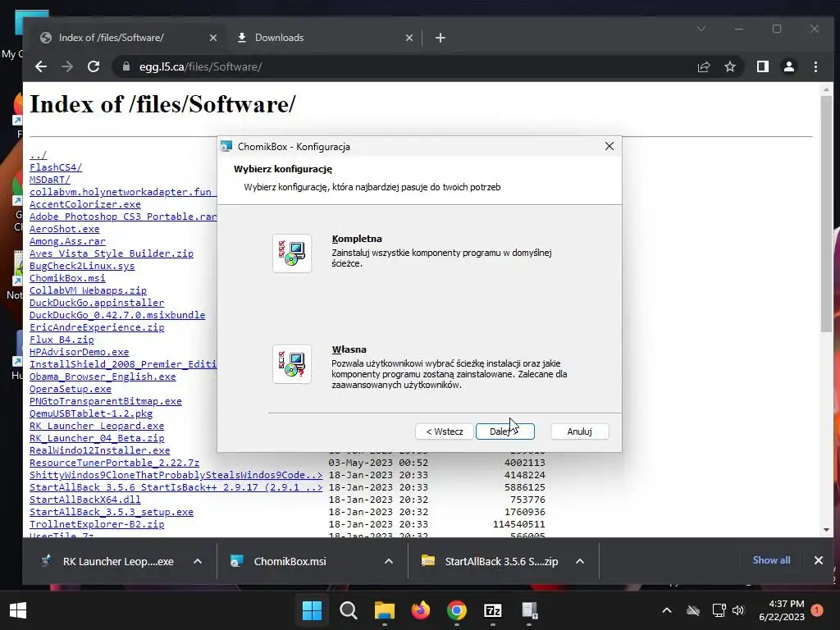Close the ChomikBox Konfiguracja dialog
Image resolution: width=840 pixels, height=630 pixels.
pos(609,146)
